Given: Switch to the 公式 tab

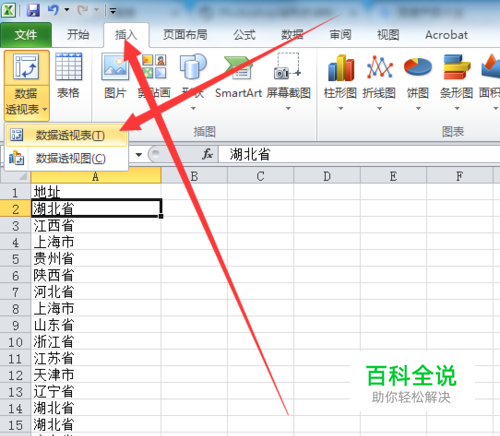Looking at the screenshot, I should (x=244, y=35).
